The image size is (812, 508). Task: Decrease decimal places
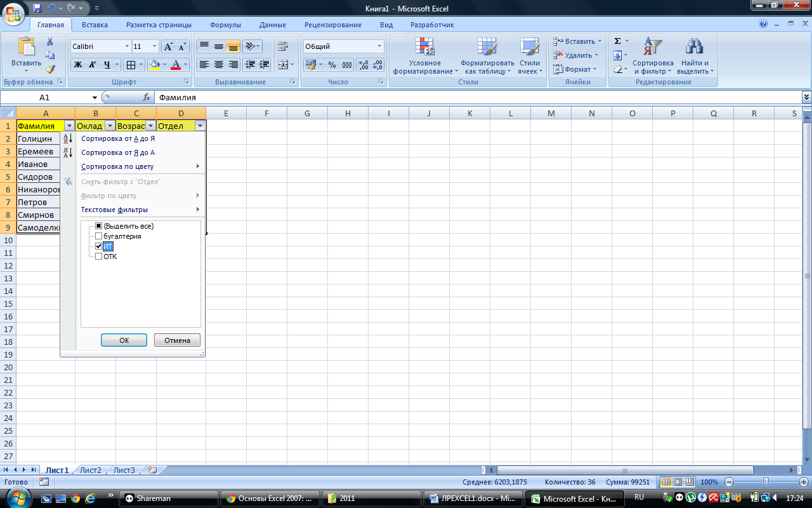tap(377, 65)
